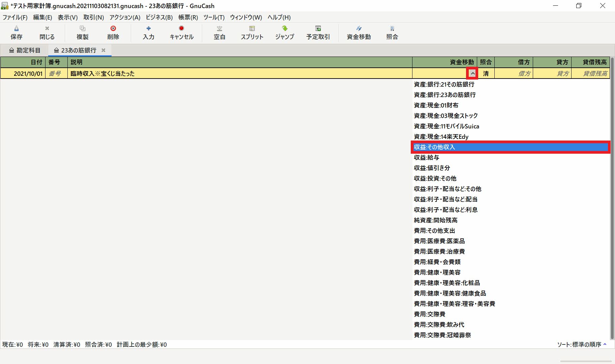Click the キャンセル (Cancel) toolbar icon

pos(181,33)
